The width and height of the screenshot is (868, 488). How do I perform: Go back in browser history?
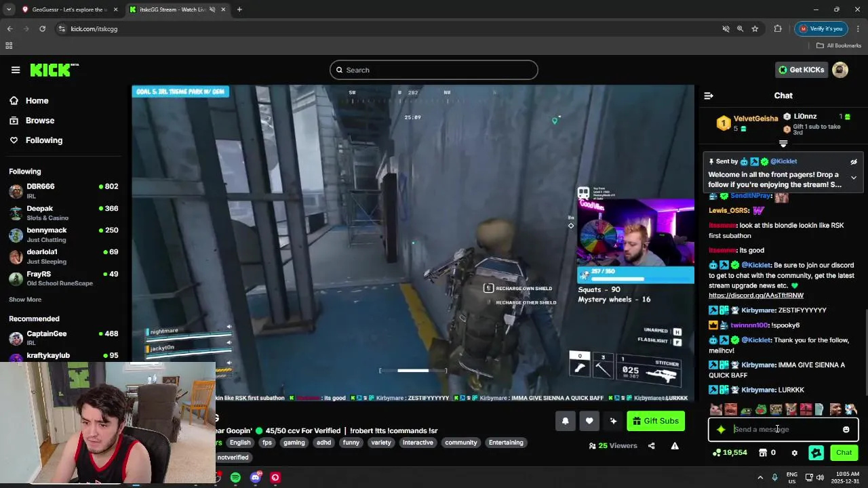9,28
